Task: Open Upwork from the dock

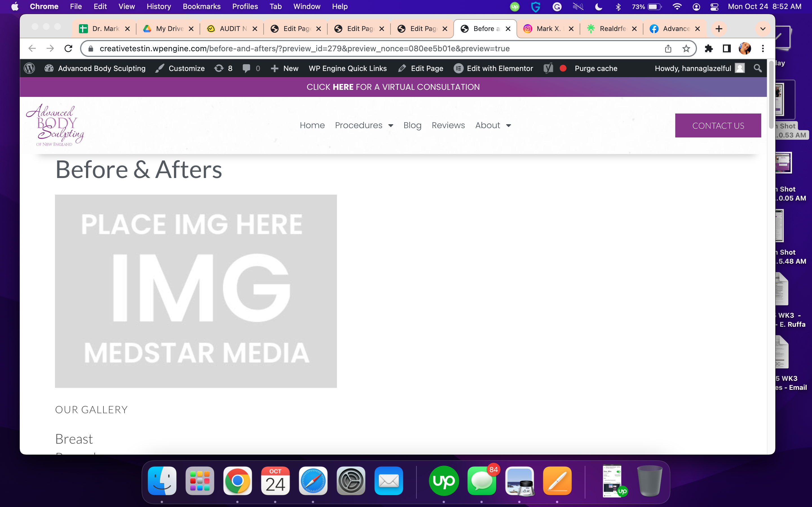Action: pos(444,481)
